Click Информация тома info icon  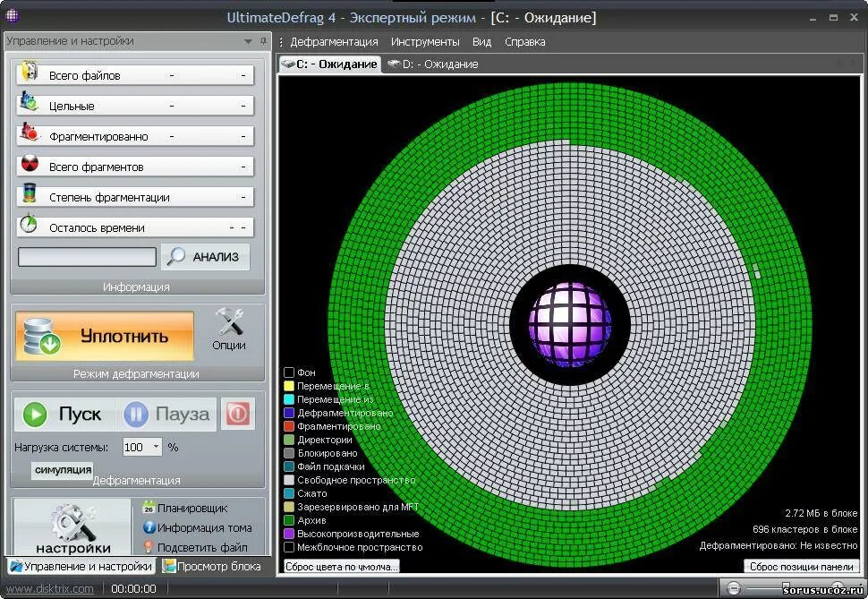pyautogui.click(x=149, y=527)
